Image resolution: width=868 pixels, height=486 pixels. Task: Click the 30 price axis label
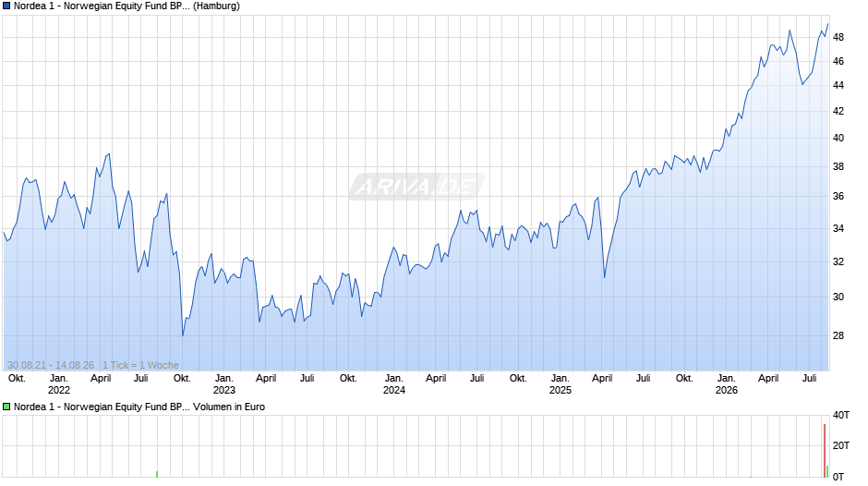coord(838,297)
